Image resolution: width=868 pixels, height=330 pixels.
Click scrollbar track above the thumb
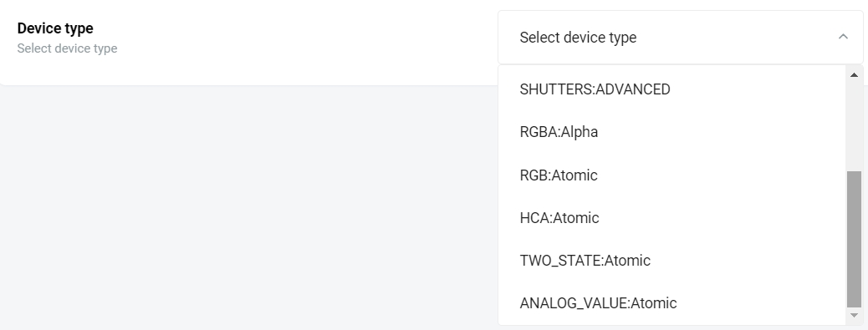pyautogui.click(x=854, y=126)
